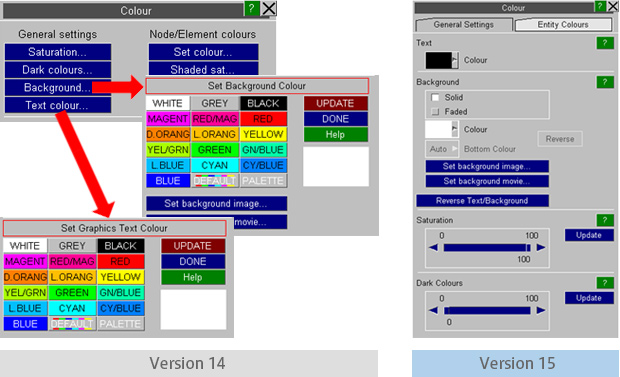Switch to the General Settings tab

464,25
